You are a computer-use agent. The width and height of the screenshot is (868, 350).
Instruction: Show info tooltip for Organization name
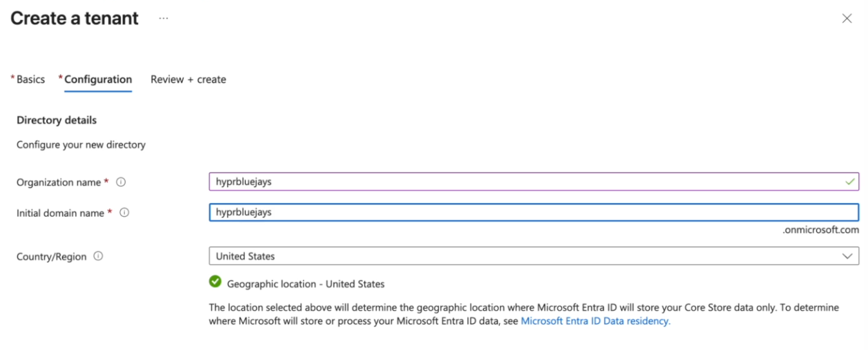coord(121,182)
